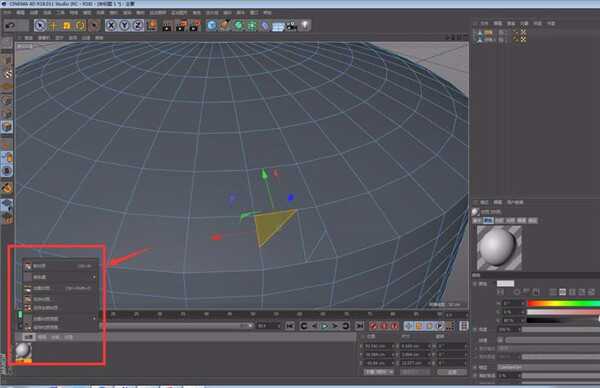
Task: Switch to Polygons mode (highlighted cube icon)
Action: coord(7,127)
